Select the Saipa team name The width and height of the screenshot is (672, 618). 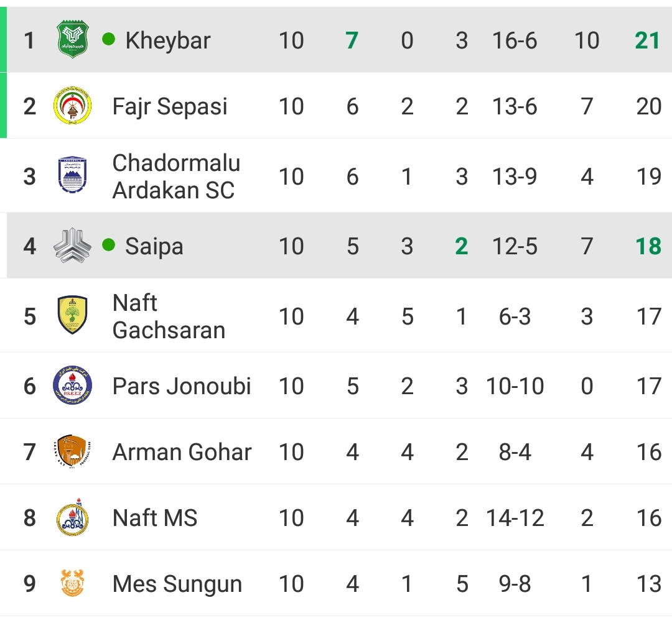tap(154, 247)
